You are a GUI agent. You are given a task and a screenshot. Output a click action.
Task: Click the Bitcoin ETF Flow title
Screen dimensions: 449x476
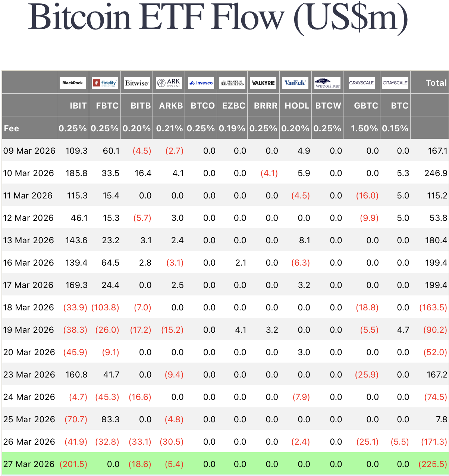click(x=218, y=18)
